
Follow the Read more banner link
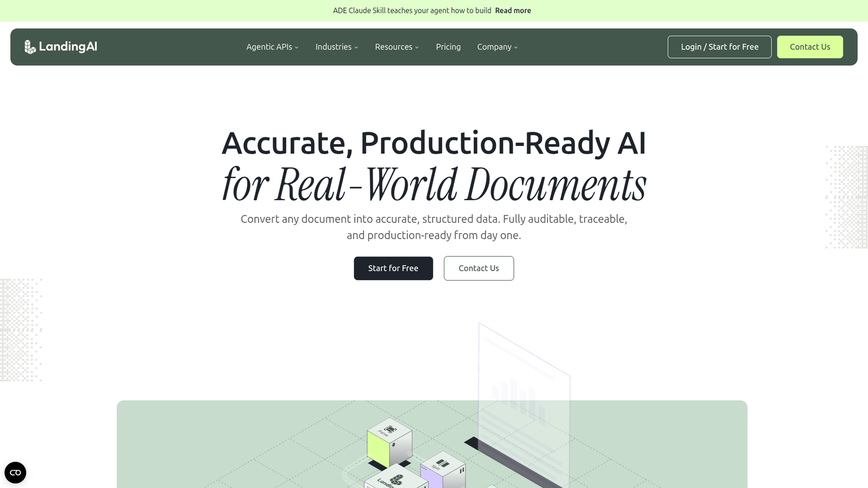tap(513, 10)
